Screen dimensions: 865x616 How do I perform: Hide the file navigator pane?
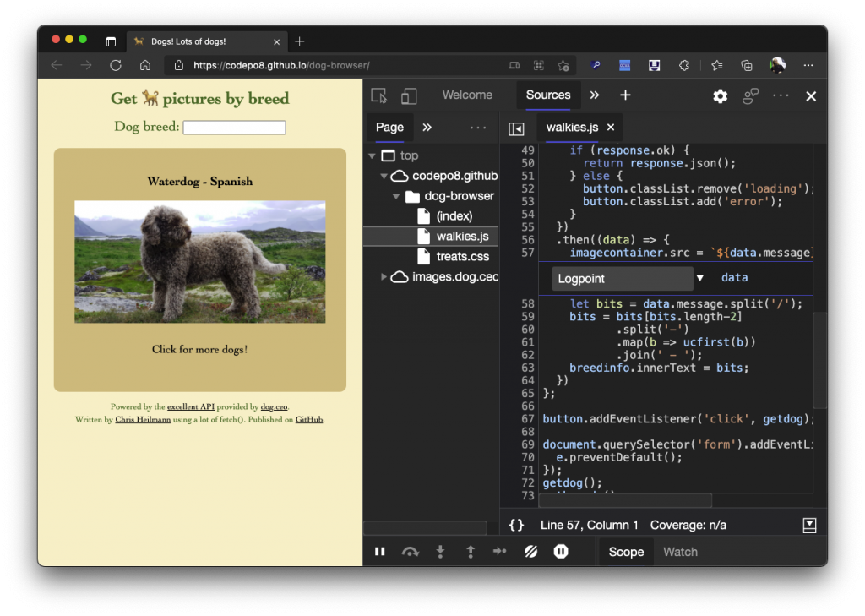(516, 128)
